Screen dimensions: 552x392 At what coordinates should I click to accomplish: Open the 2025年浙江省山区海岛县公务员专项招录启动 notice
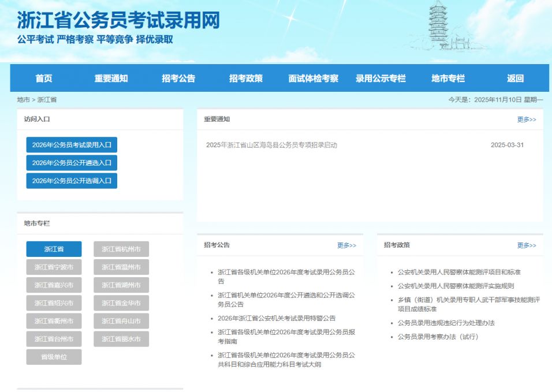point(271,145)
